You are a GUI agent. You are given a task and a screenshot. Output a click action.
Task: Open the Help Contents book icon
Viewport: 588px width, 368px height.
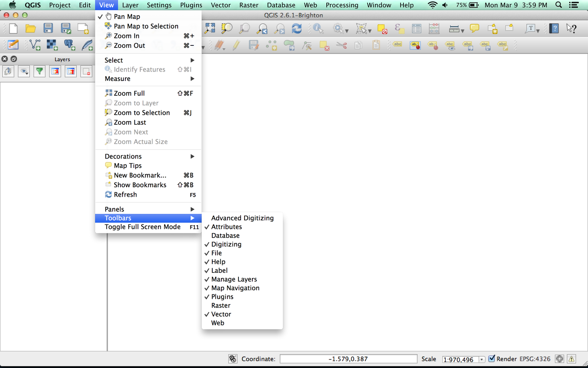tap(554, 29)
